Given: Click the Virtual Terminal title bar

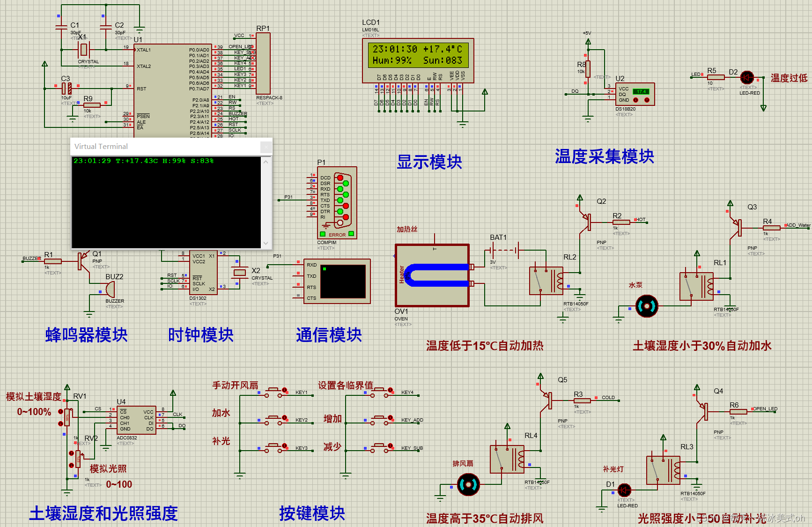Looking at the screenshot, I should [x=166, y=147].
